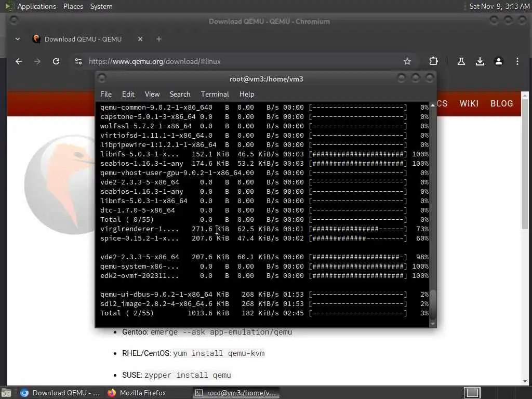532x399 pixels.
Task: Open terminal View menu
Action: (x=152, y=95)
